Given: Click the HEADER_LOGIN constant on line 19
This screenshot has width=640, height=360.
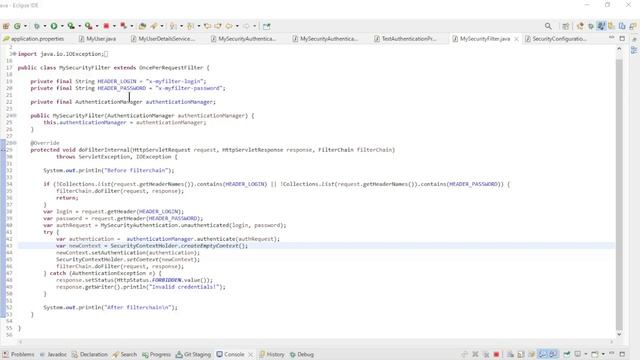Looking at the screenshot, I should point(117,81).
